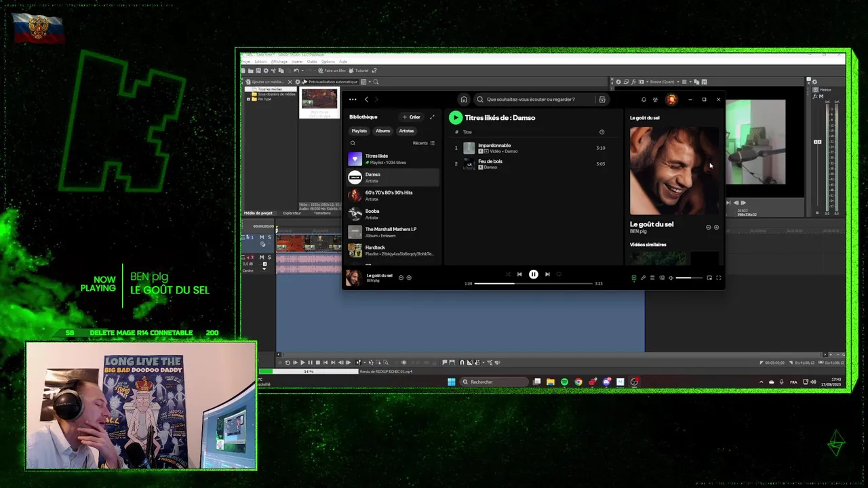Open friend activity icon next to bell
Screen dimensions: 868x488
(x=655, y=100)
